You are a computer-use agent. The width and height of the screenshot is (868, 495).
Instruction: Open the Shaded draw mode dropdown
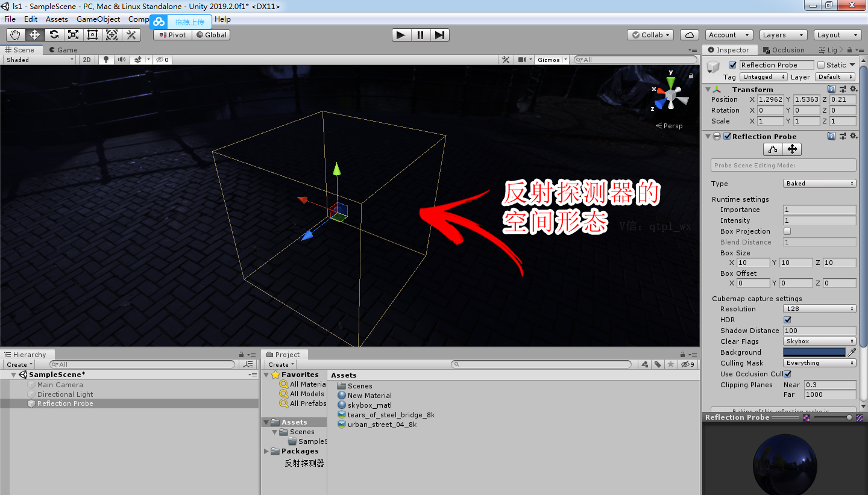40,60
